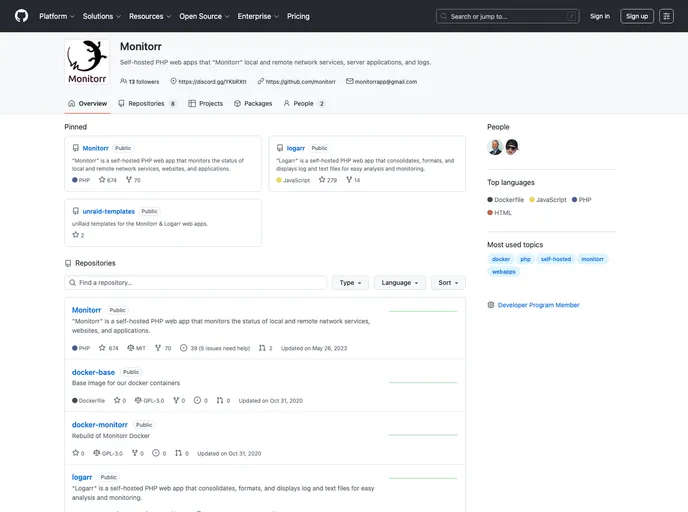Viewport: 688px width, 512px height.
Task: Open the pinned Monitorr repository
Action: pyautogui.click(x=95, y=148)
